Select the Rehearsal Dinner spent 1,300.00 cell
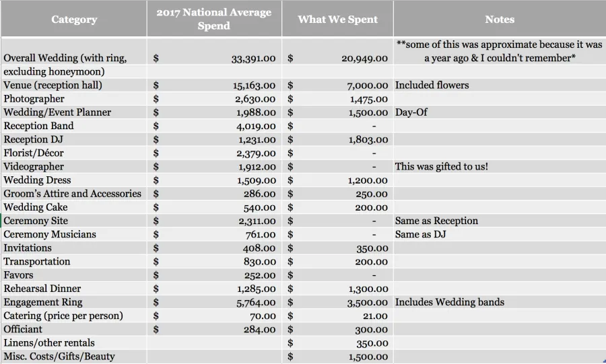606x364 pixels. 337,289
